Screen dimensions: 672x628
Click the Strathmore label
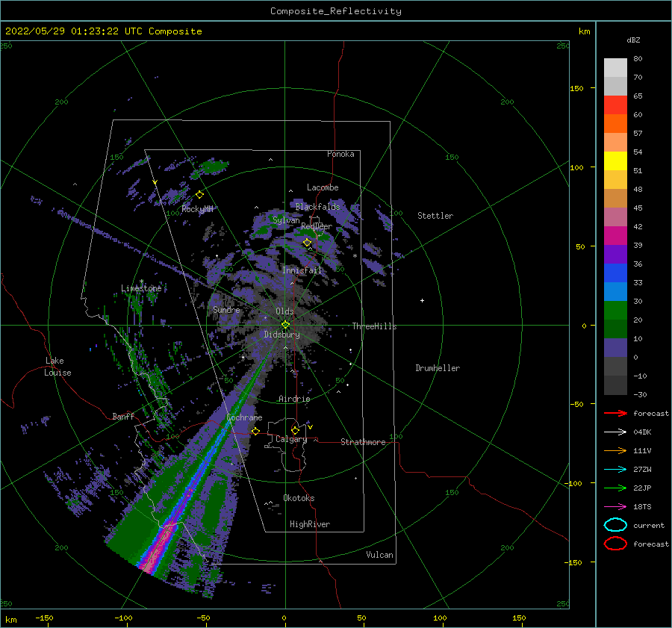pos(363,442)
